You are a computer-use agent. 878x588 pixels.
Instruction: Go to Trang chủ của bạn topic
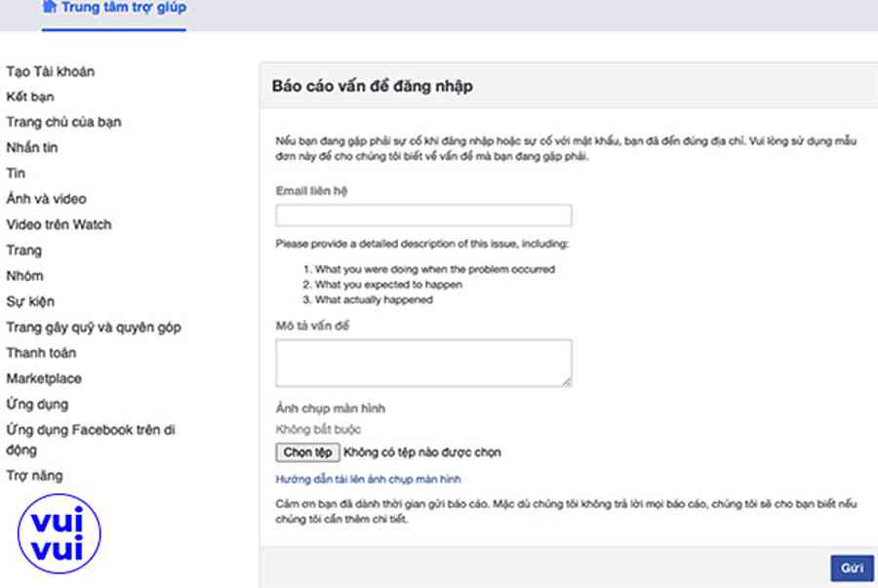pos(63,122)
